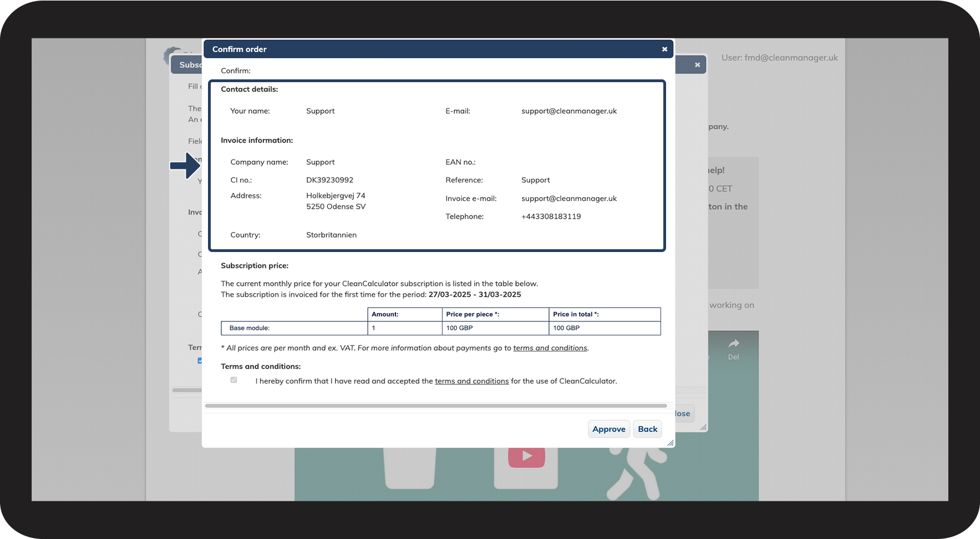Open terms and conditions link in pricing footnote
This screenshot has height=539, width=980.
point(550,348)
